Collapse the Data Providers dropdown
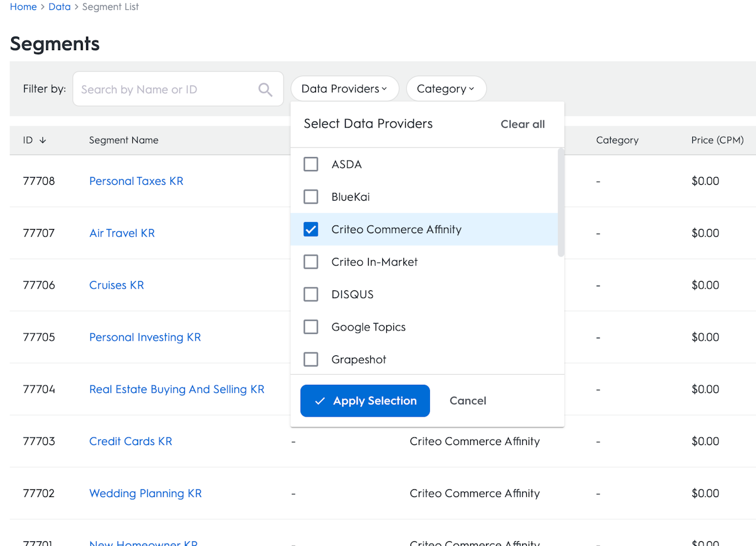 344,89
